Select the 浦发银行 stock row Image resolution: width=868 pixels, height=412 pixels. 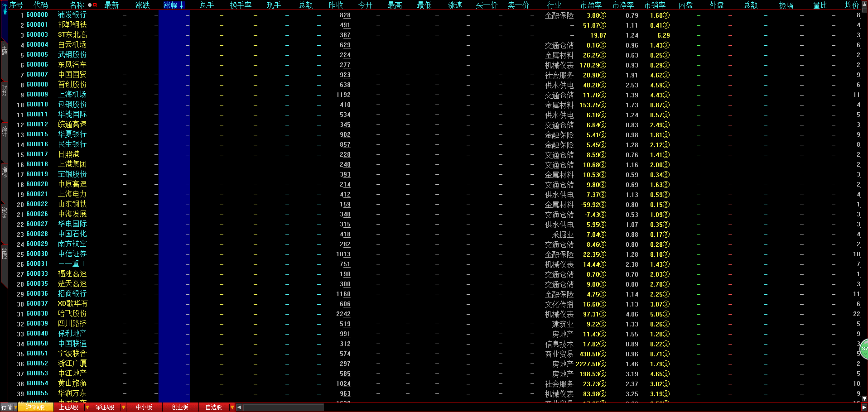pos(434,15)
